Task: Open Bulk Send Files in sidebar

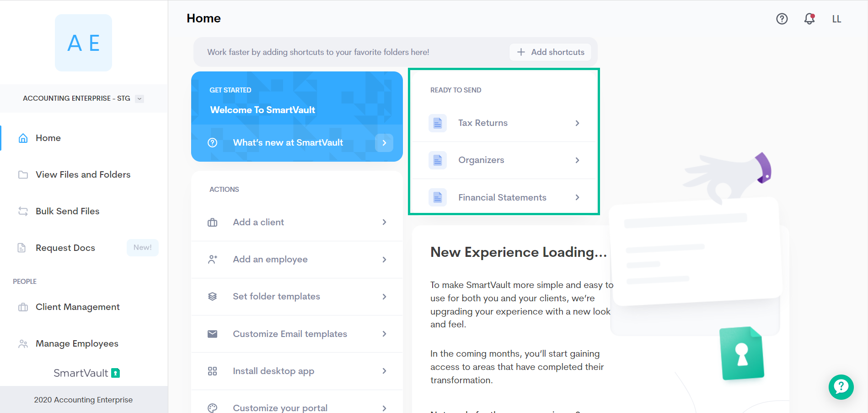Action: pos(67,211)
